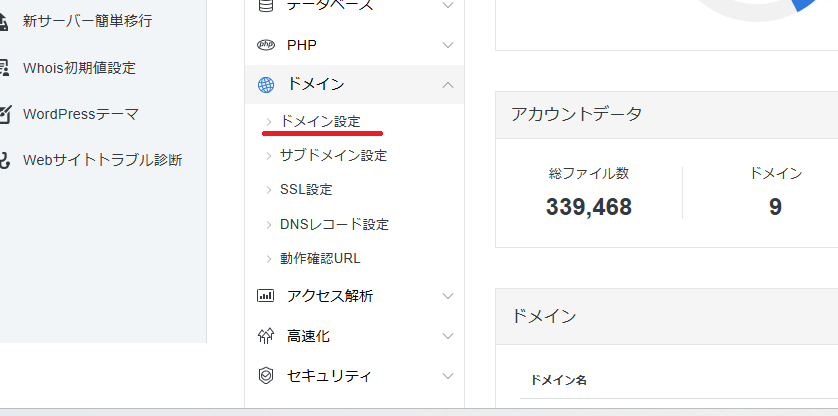
Task: Collapse the ドメイン section using its arrow
Action: point(447,85)
